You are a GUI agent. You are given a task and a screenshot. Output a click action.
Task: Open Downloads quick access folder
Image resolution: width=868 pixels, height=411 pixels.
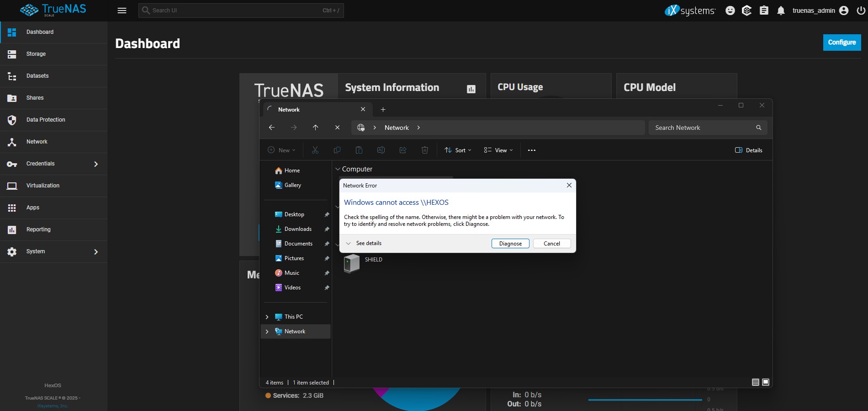[296, 229]
